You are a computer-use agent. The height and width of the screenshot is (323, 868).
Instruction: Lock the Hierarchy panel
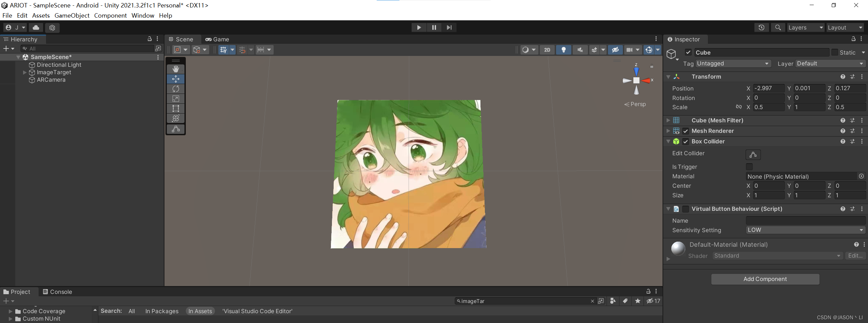pos(150,39)
